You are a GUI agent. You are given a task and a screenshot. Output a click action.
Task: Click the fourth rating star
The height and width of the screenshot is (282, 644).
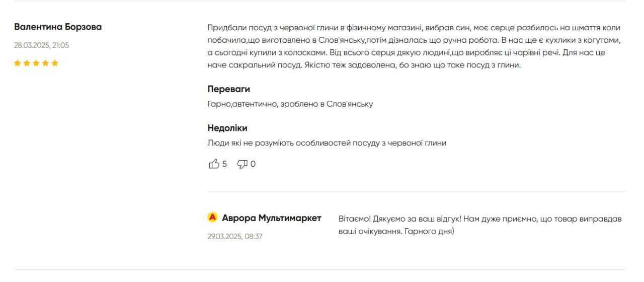[45, 63]
